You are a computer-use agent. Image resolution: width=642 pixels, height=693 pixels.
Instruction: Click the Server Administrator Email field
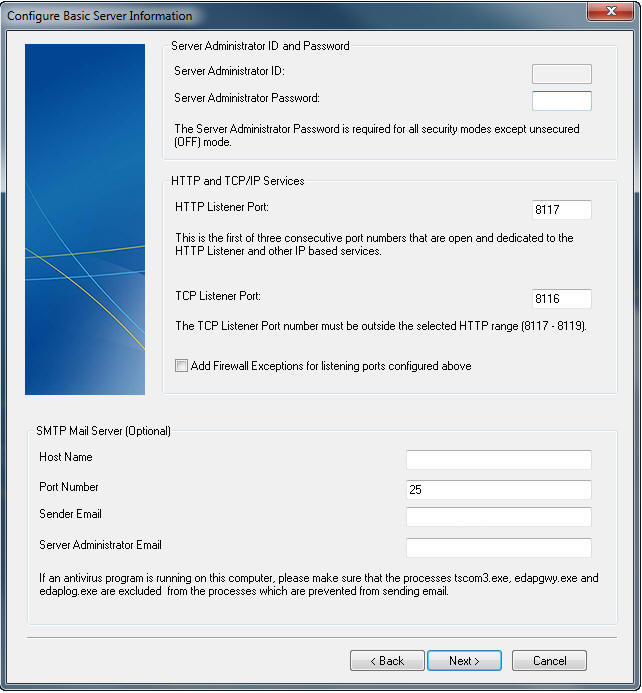click(x=498, y=548)
